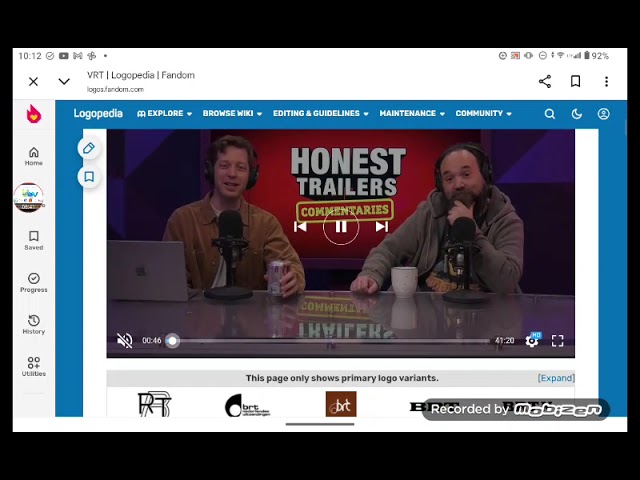Open the wiki avatar thumbnail in sidebar
The image size is (640, 480).
coord(29,198)
